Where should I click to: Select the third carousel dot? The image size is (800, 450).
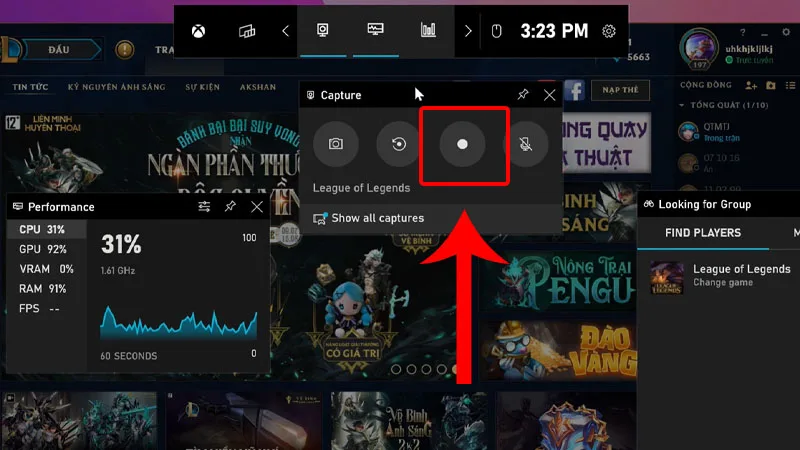[x=427, y=369]
